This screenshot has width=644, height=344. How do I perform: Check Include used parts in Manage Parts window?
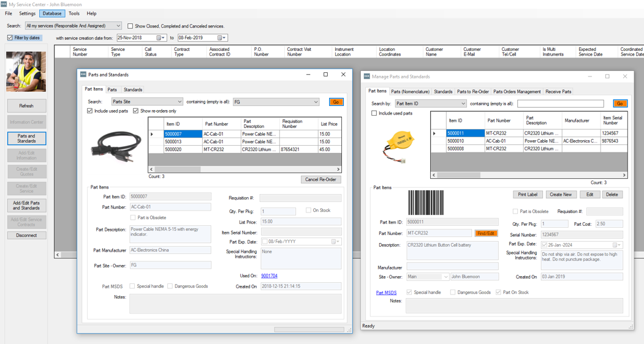[374, 113]
